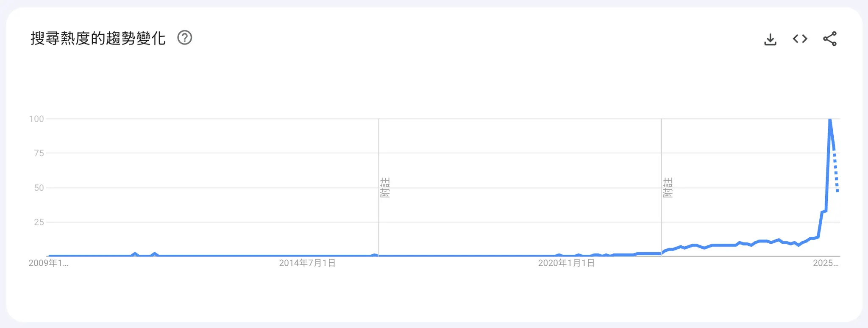The image size is (868, 328).
Task: Click the 2025... x-axis label
Action: (x=826, y=263)
